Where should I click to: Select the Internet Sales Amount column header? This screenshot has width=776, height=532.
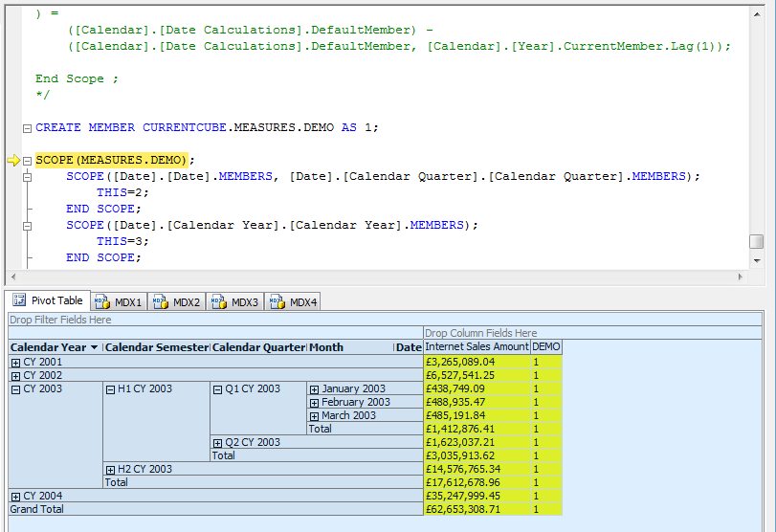(477, 347)
